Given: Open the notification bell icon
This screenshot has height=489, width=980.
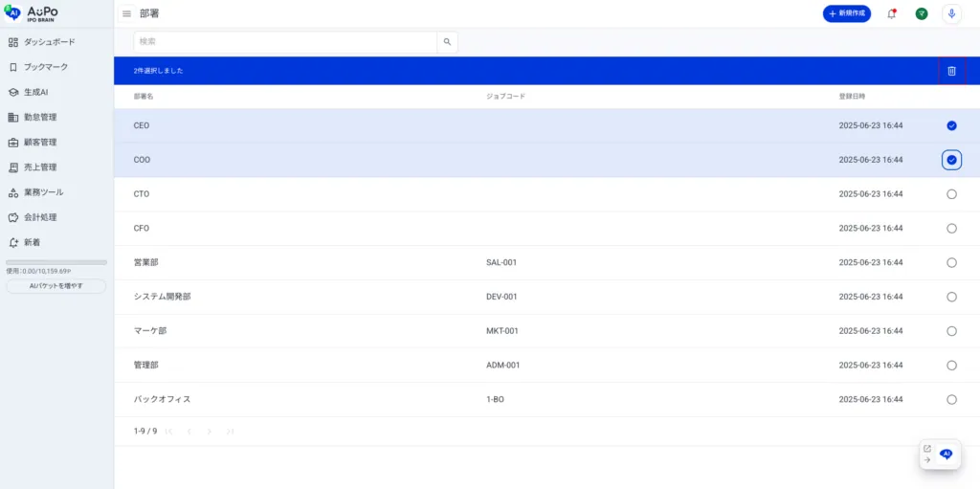Looking at the screenshot, I should (x=891, y=13).
